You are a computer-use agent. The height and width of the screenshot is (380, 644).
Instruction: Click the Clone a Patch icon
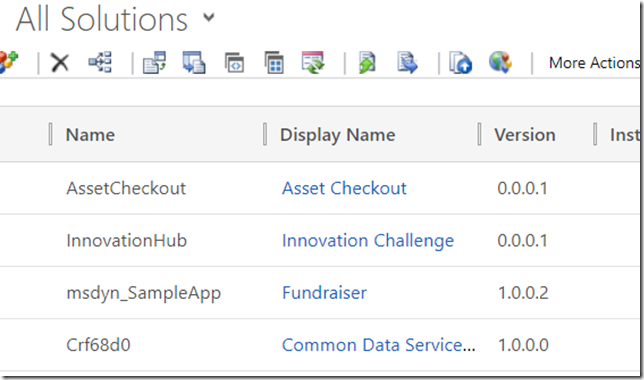point(235,63)
